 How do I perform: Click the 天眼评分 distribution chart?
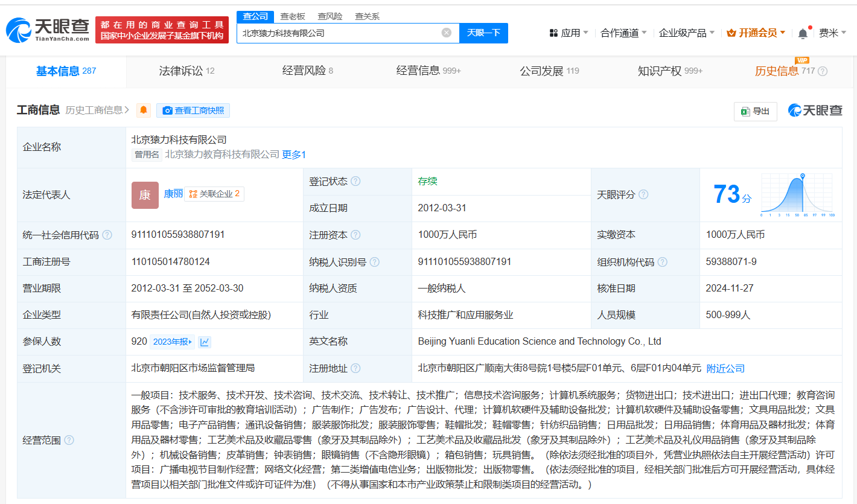797,195
